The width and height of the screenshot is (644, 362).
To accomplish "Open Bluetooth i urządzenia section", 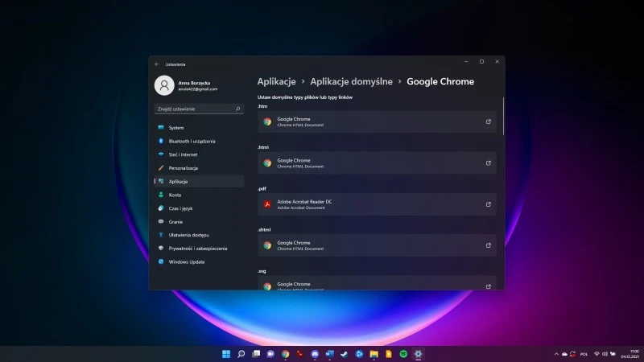I will pos(199,142).
